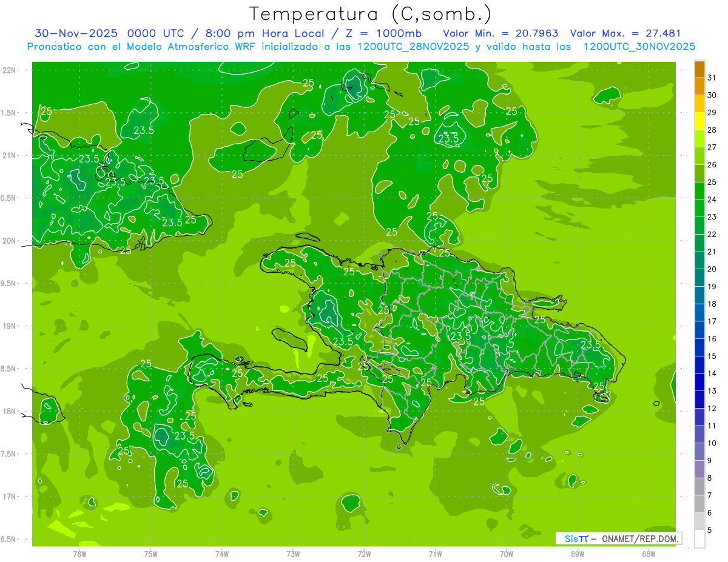Click the legend value 15 on color scale

pos(712,356)
